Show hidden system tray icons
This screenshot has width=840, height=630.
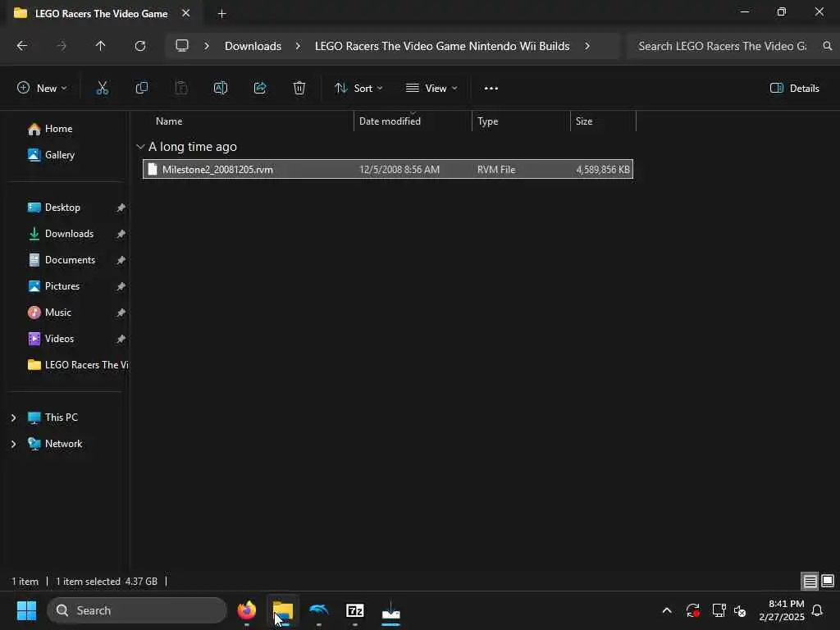point(667,610)
